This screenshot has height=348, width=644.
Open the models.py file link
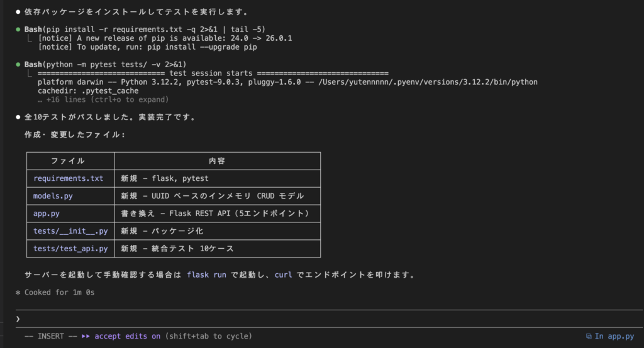click(x=53, y=196)
